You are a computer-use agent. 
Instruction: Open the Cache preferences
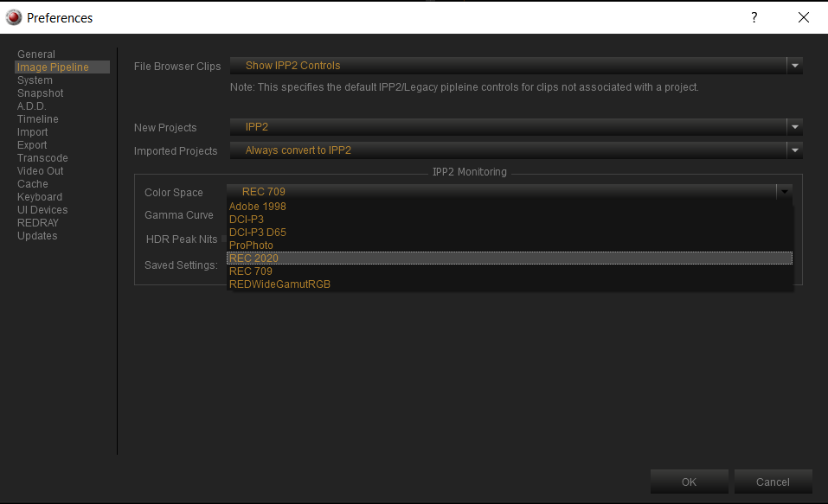click(x=32, y=183)
